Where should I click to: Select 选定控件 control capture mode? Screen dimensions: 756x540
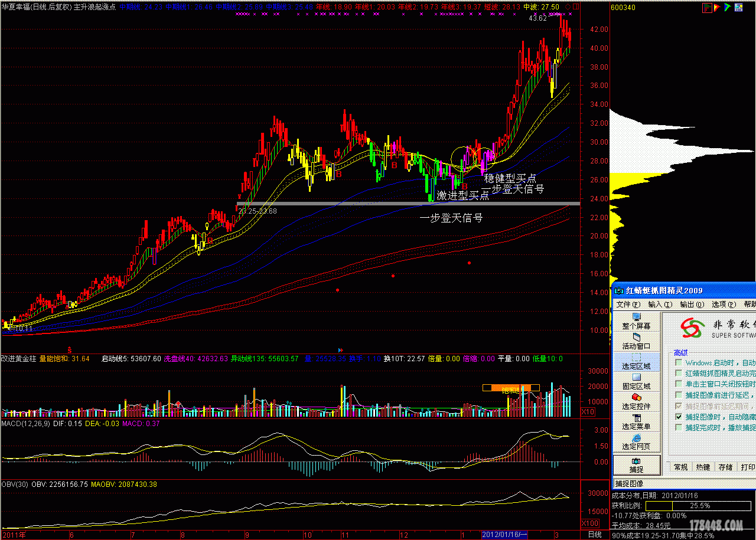click(636, 402)
